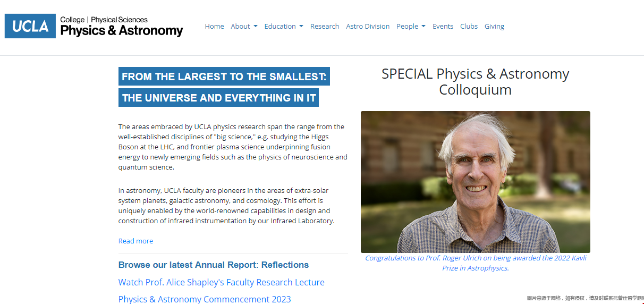Select the 'From the Largest to the Smallest' banner
Screen dimensions: 644x304
pos(224,77)
